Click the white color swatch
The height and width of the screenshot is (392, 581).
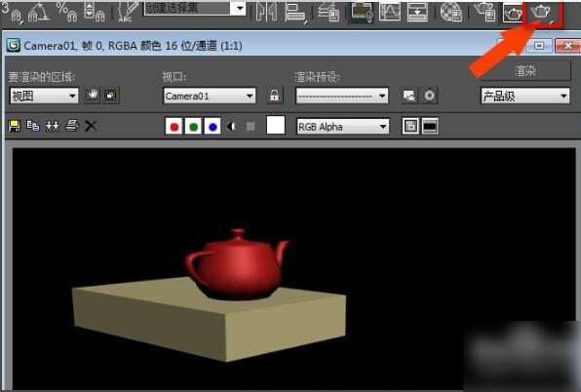point(276,125)
